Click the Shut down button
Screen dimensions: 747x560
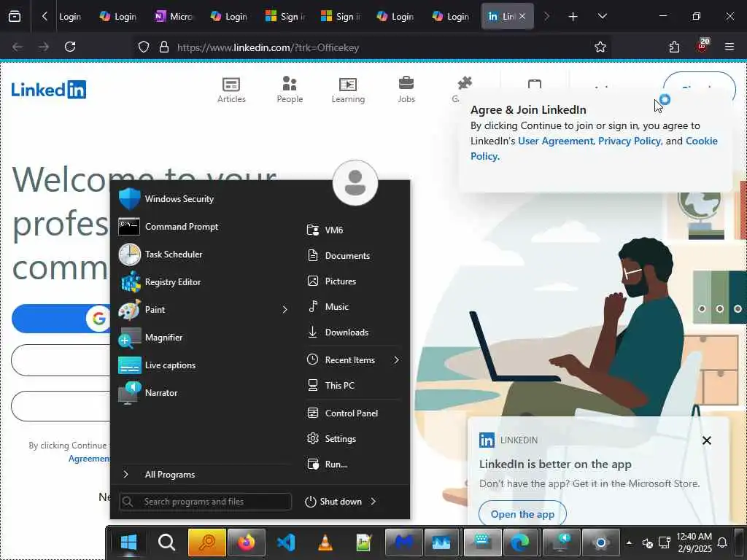click(x=333, y=502)
